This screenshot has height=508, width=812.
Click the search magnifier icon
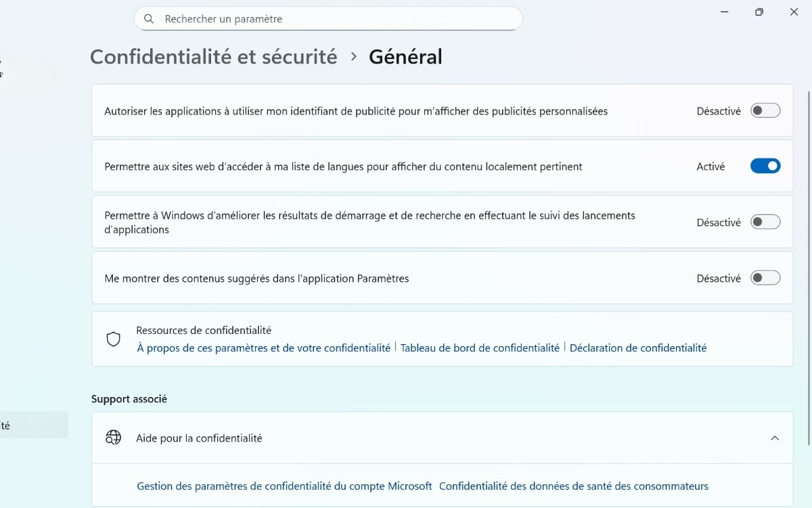(x=149, y=18)
